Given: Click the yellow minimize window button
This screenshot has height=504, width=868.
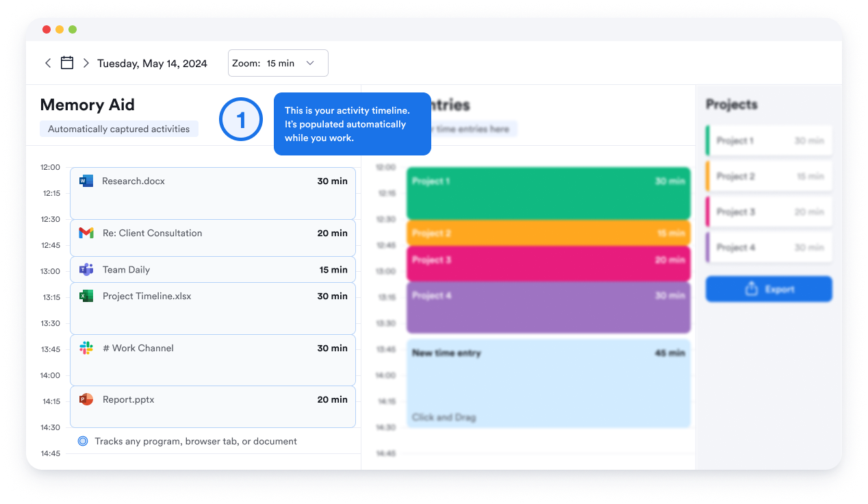Looking at the screenshot, I should coord(60,29).
